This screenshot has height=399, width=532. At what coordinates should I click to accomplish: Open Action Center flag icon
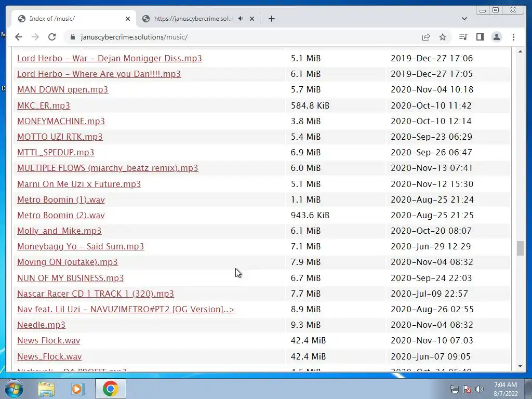pyautogui.click(x=467, y=389)
